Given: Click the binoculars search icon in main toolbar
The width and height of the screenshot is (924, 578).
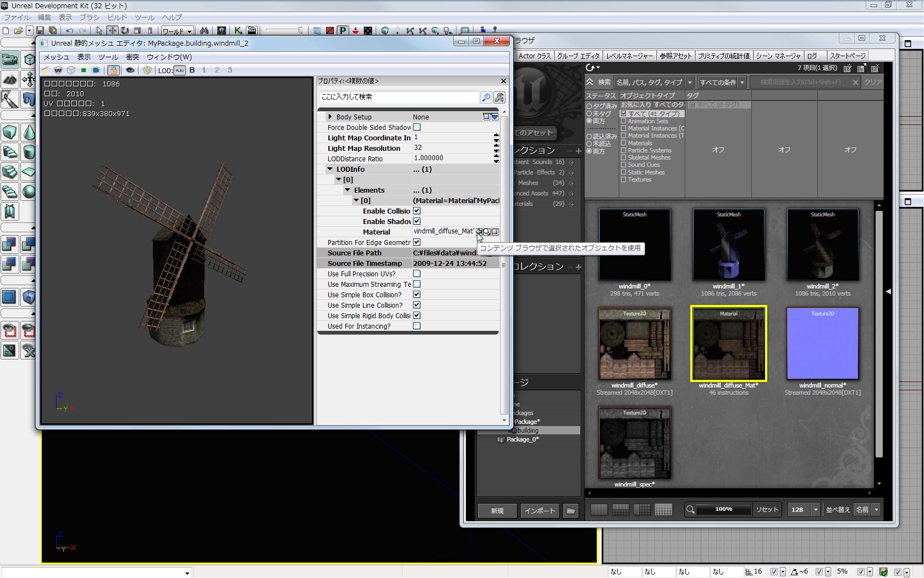Looking at the screenshot, I should pyautogui.click(x=204, y=31).
